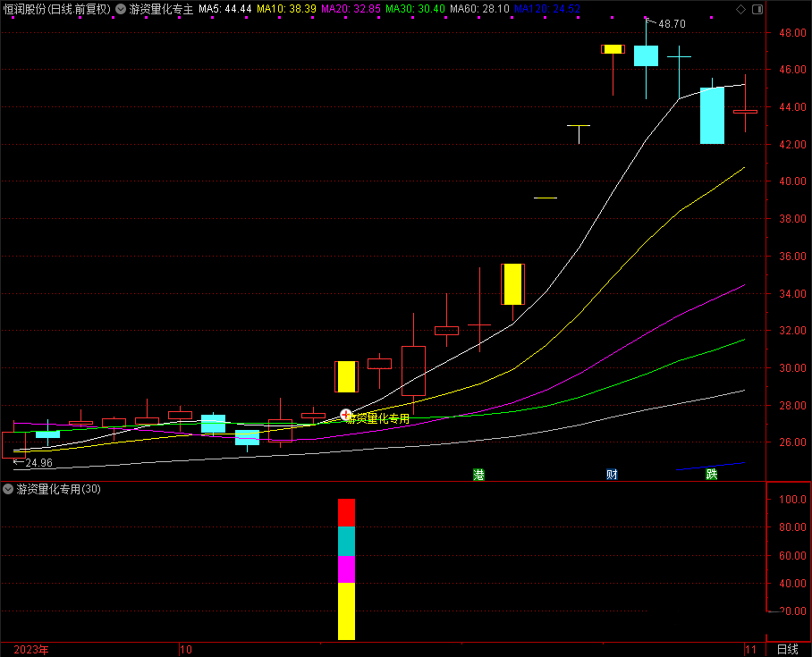812x657 pixels.
Task: Expand the 游资量化专用(30) sub-indicator menu arrow
Action: coord(8,489)
